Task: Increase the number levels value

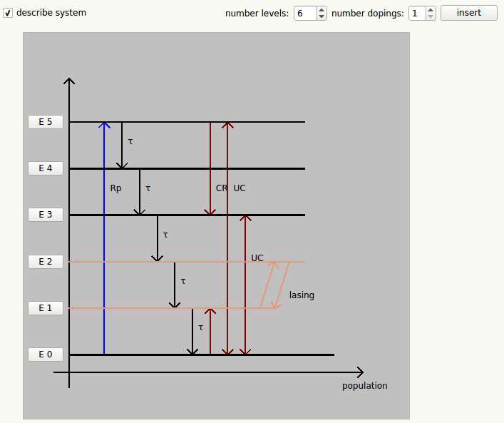Action: [x=321, y=10]
